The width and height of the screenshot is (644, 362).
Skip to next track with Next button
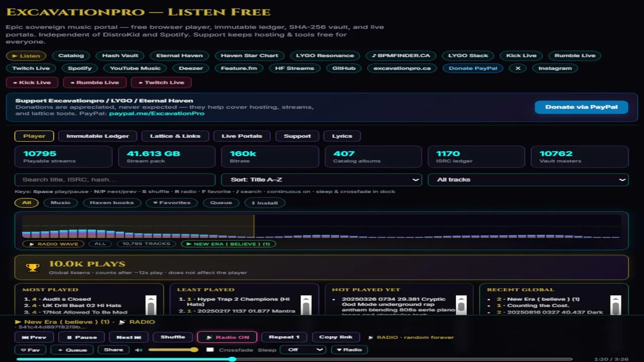(x=129, y=337)
